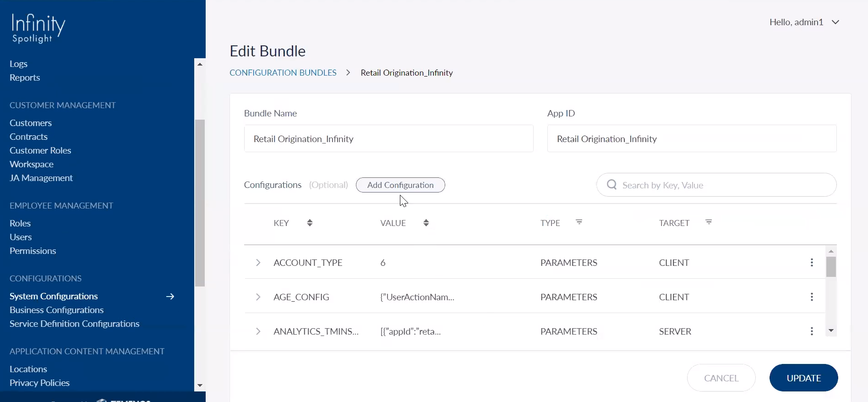Image resolution: width=868 pixels, height=402 pixels.
Task: Sort configurations by KEY column
Action: (x=310, y=223)
